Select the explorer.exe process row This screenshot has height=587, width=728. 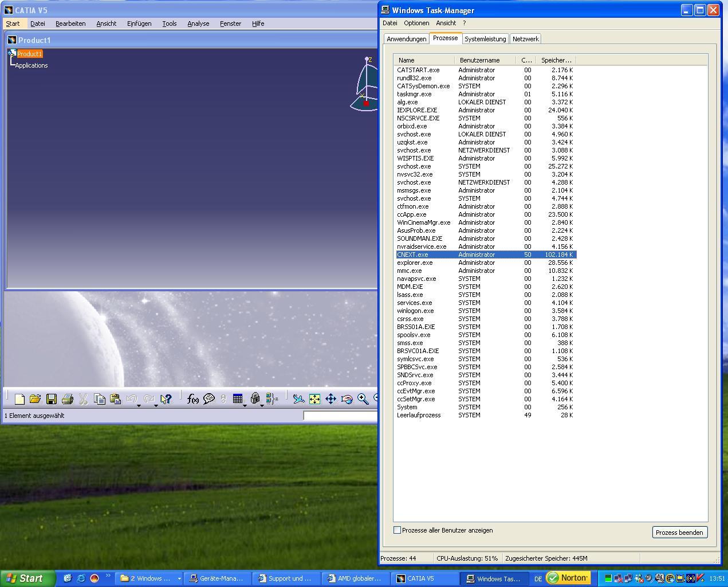tap(486, 263)
